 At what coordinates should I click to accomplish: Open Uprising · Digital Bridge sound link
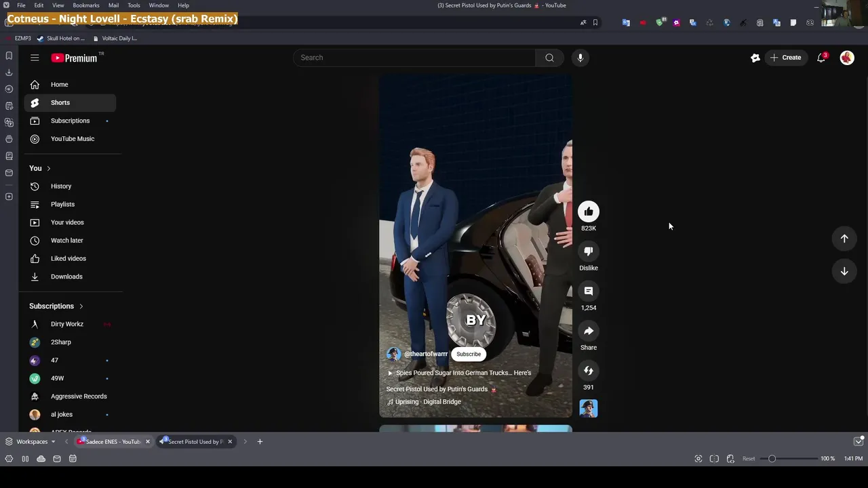point(428,402)
